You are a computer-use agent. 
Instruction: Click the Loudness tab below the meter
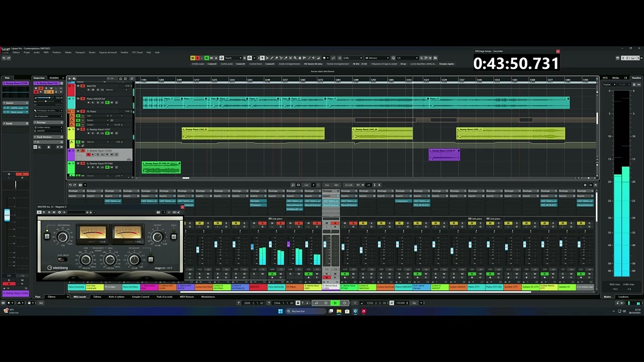(623, 297)
